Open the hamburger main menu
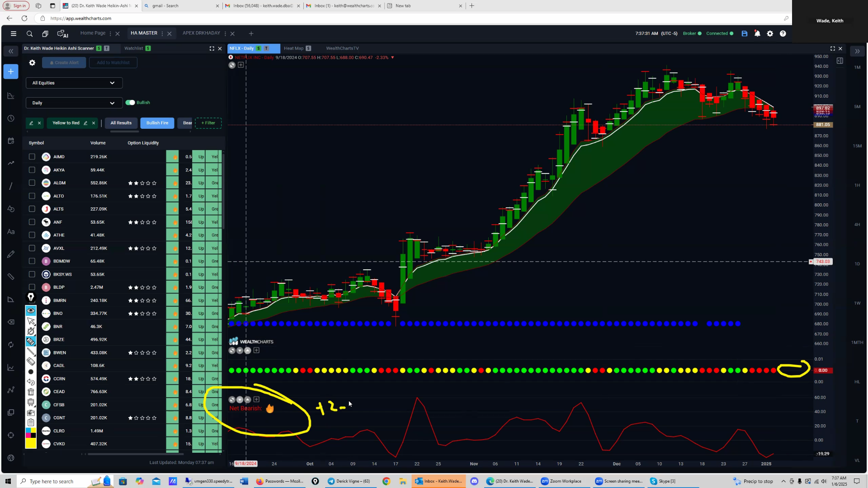The width and height of the screenshot is (868, 488). point(14,33)
